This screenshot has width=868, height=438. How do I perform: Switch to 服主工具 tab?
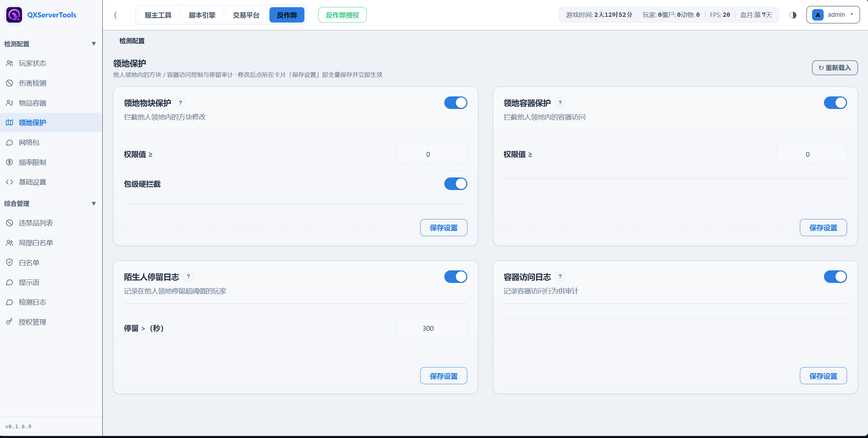[x=158, y=15]
